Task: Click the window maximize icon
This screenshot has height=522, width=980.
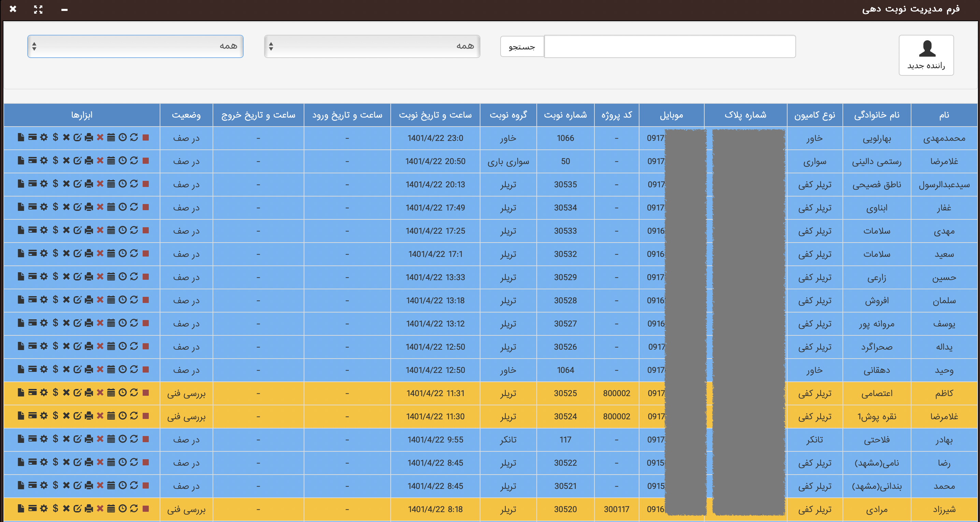Action: tap(37, 9)
